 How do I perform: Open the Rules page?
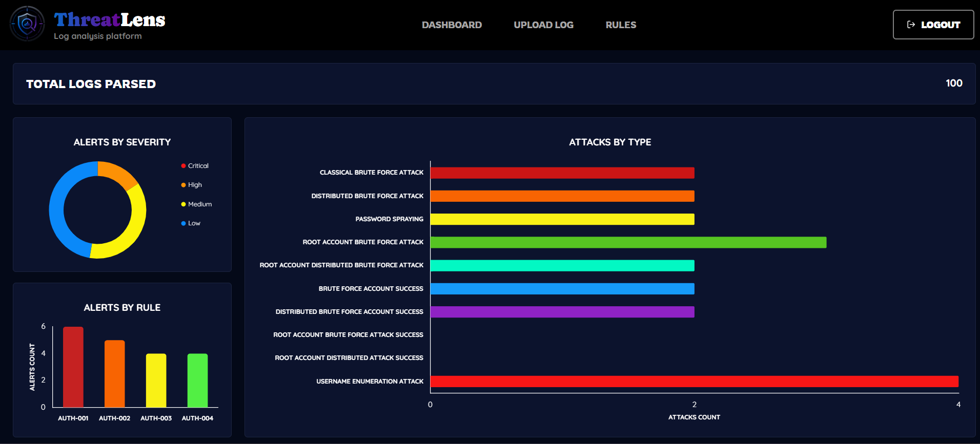point(621,25)
